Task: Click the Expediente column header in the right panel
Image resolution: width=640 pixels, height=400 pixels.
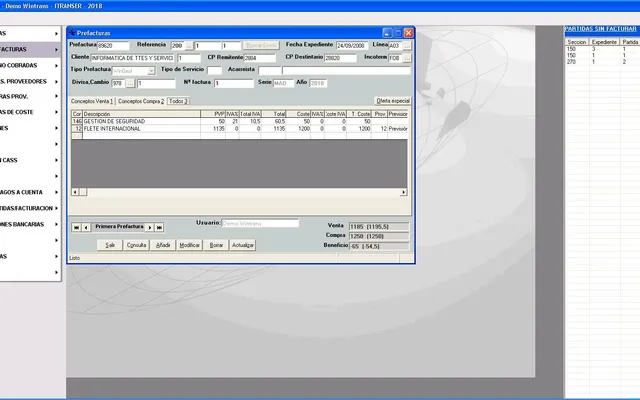Action: pos(604,42)
